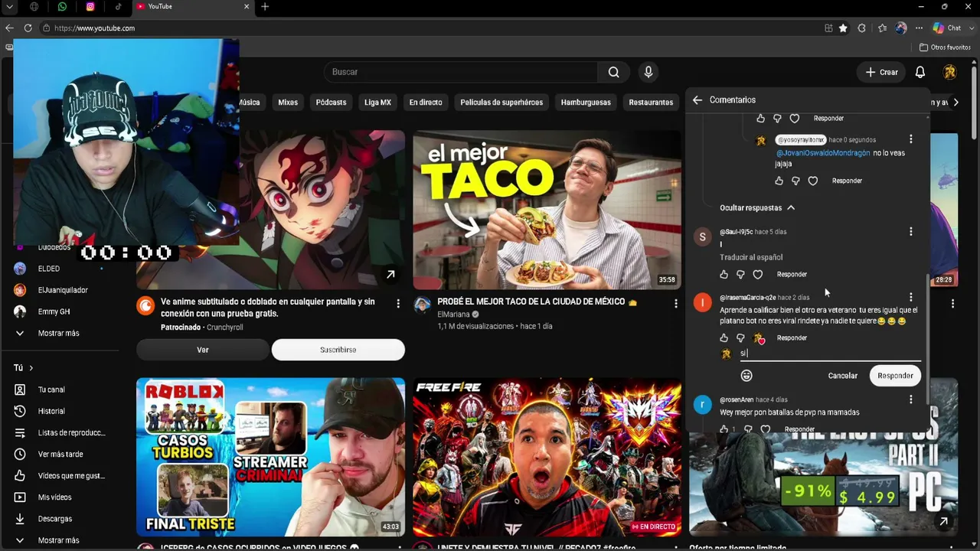The image size is (980, 551).
Task: Click Suscribirse on the Crunchyroll ad
Action: [338, 350]
